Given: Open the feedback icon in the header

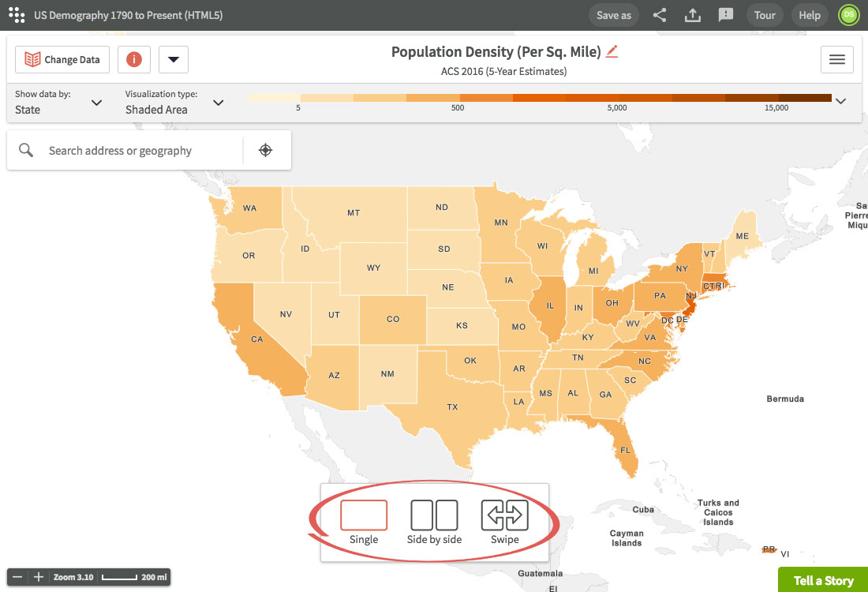Looking at the screenshot, I should [725, 15].
